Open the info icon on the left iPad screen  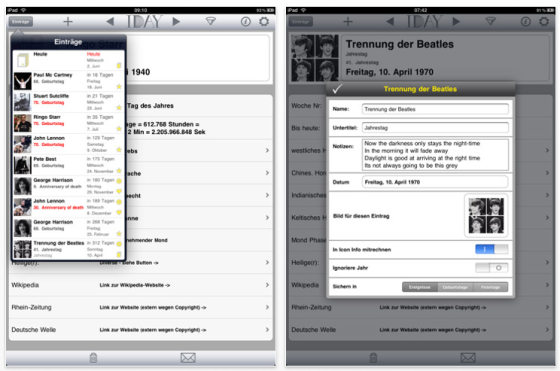[246, 22]
